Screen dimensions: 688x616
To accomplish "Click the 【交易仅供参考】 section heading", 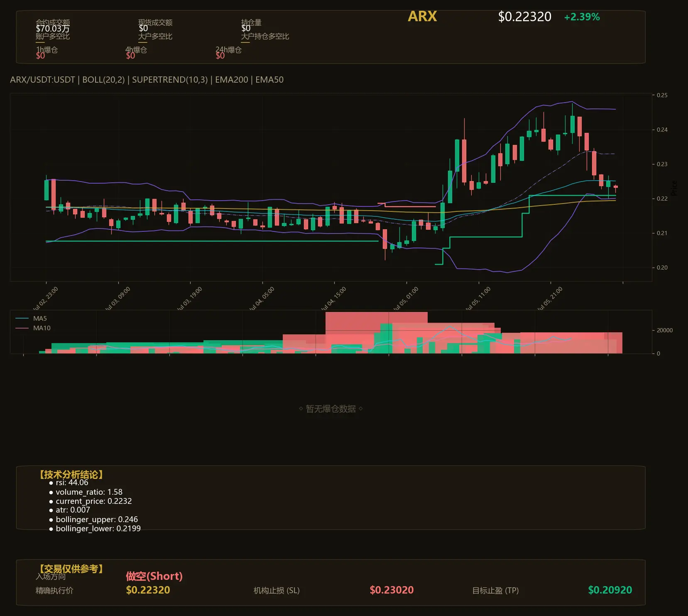I will coord(71,569).
